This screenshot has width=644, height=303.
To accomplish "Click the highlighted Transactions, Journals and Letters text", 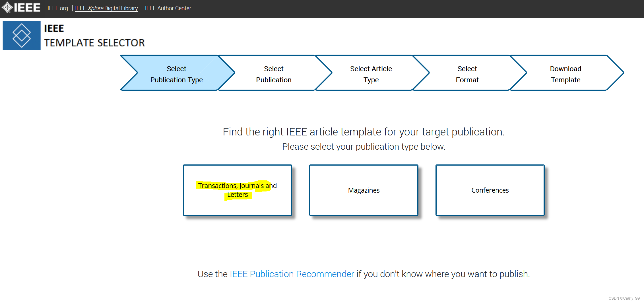I will click(x=237, y=190).
